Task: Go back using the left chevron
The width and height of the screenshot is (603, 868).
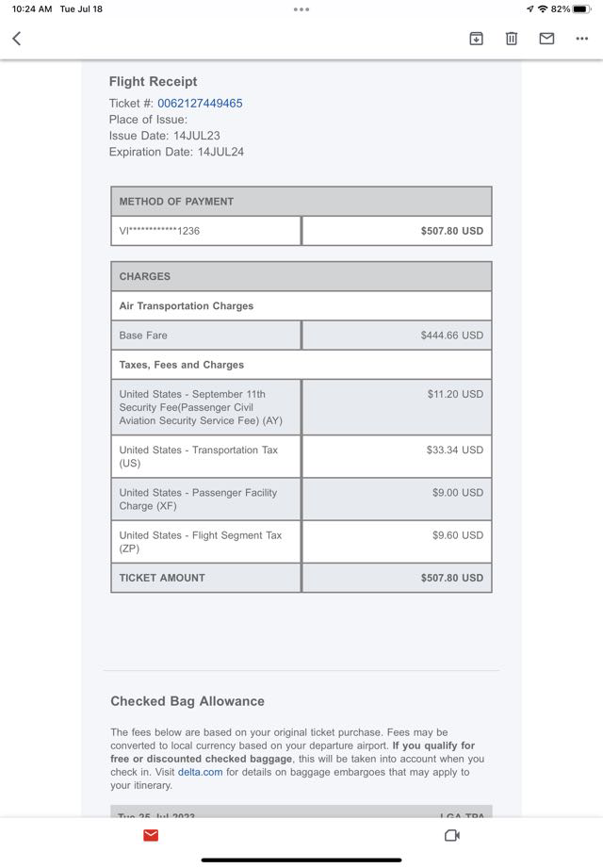Action: tap(17, 39)
